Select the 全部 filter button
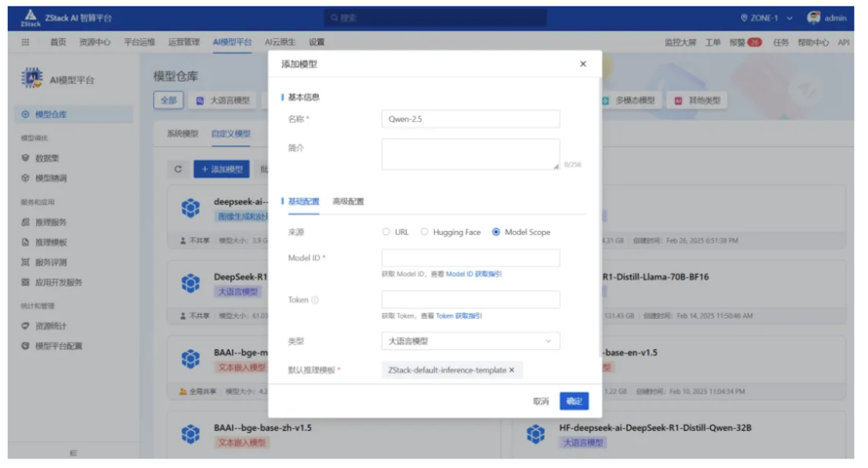This screenshot has height=468, width=868. 169,100
